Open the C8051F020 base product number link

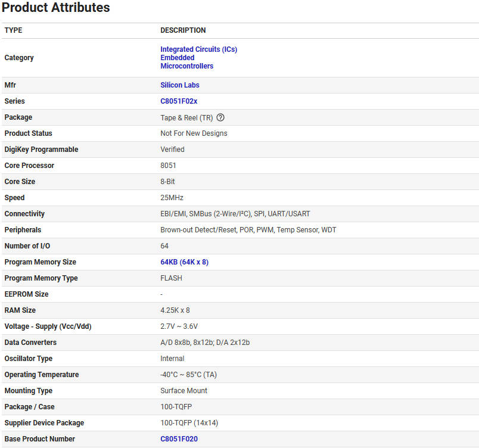179,439
